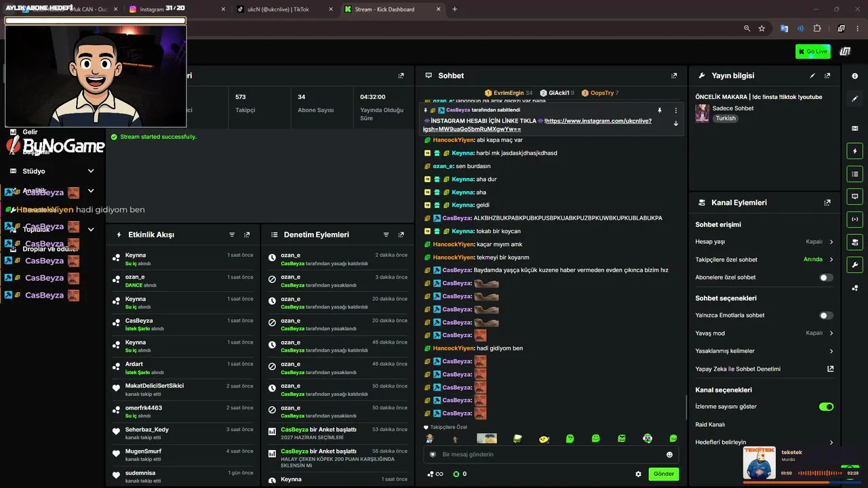Edit stream info with pencil icon in Yayın bilgisi
The width and height of the screenshot is (868, 488).
click(x=812, y=76)
